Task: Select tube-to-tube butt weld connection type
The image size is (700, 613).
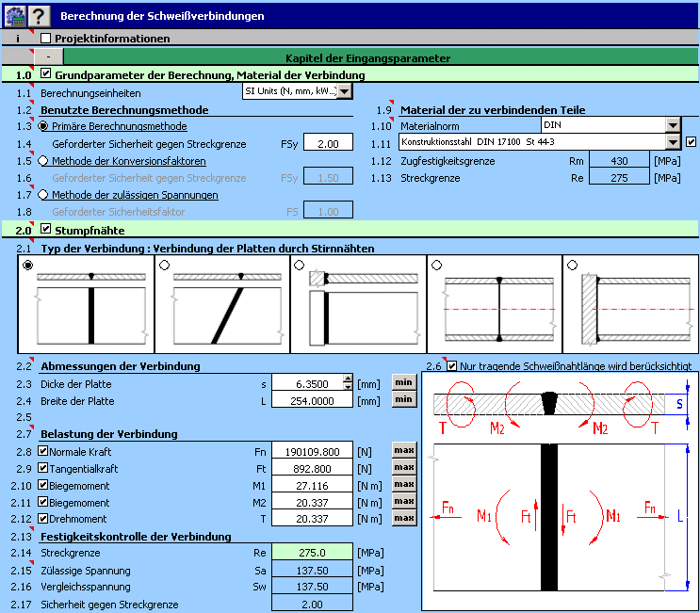Action: [x=436, y=265]
